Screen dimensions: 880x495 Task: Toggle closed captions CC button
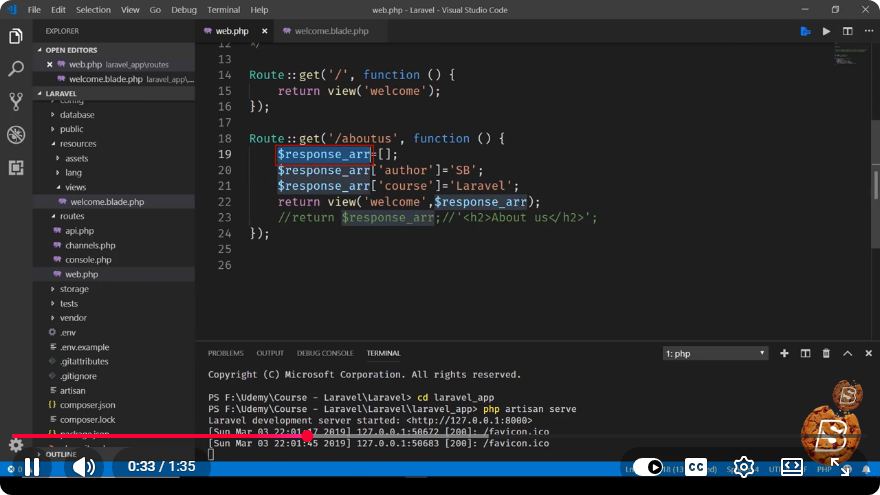pos(696,467)
